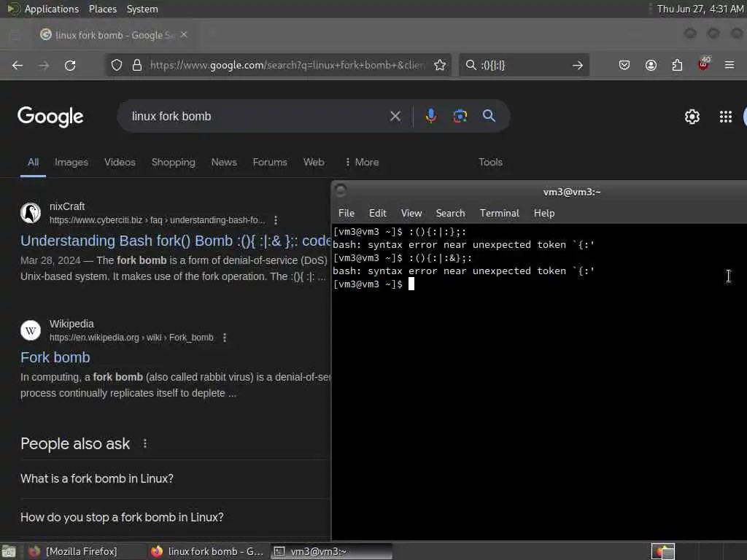The width and height of the screenshot is (747, 560).
Task: Open the Wikipedia Fork bomb link
Action: (55, 357)
